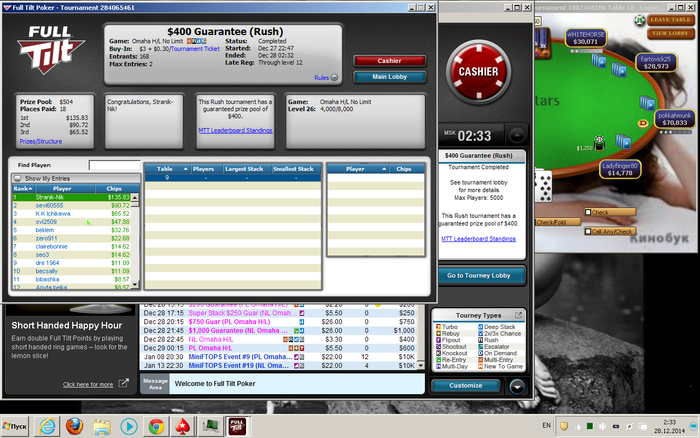Select table 9 row in the tables list

(233, 178)
